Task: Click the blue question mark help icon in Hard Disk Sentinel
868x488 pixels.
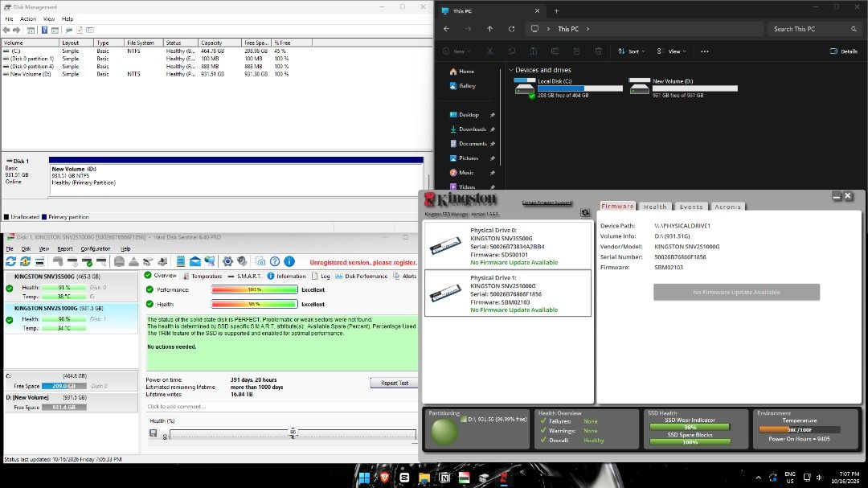Action: click(x=275, y=261)
